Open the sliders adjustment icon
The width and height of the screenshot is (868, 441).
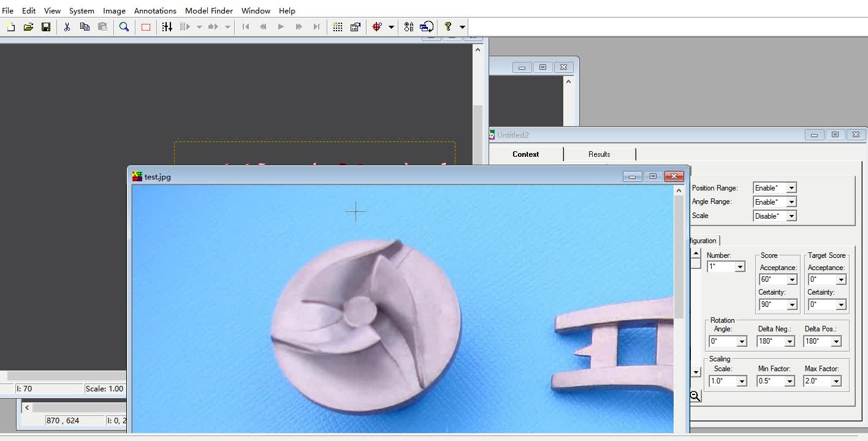pyautogui.click(x=167, y=27)
